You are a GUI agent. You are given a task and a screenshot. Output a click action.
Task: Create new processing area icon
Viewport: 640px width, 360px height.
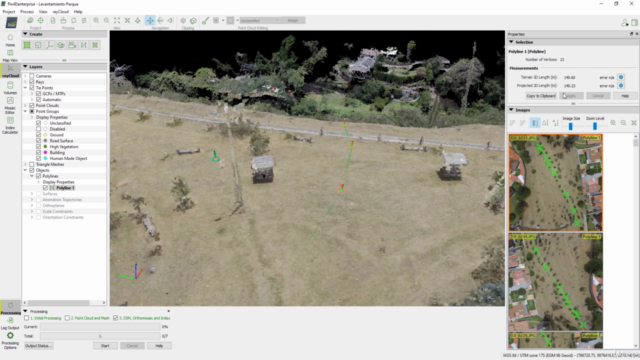coord(27,45)
